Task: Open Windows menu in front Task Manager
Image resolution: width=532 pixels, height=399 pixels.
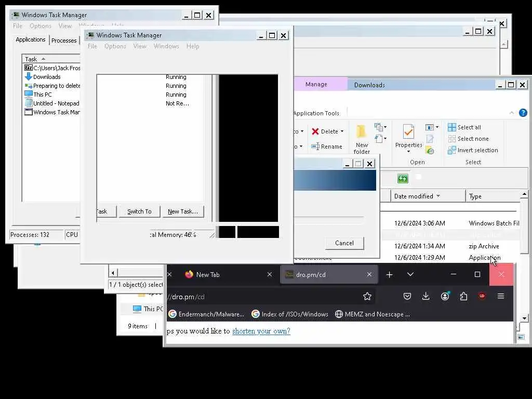Action: point(166,46)
